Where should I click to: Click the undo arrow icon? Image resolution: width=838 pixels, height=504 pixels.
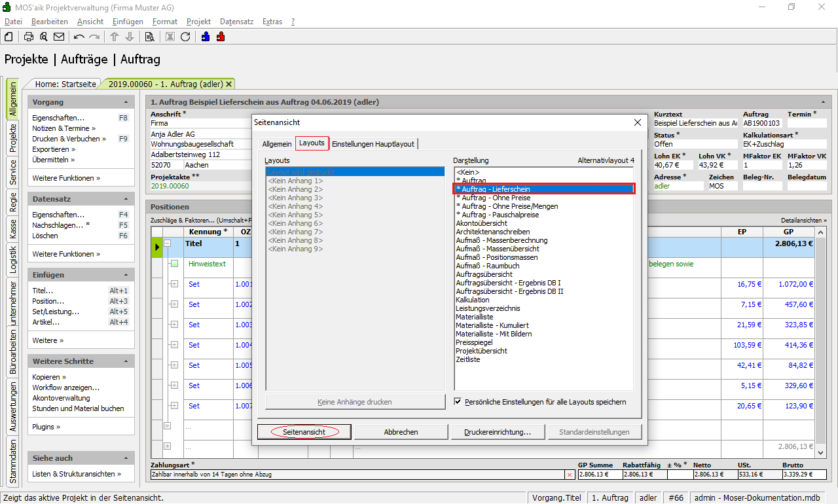pyautogui.click(x=79, y=37)
